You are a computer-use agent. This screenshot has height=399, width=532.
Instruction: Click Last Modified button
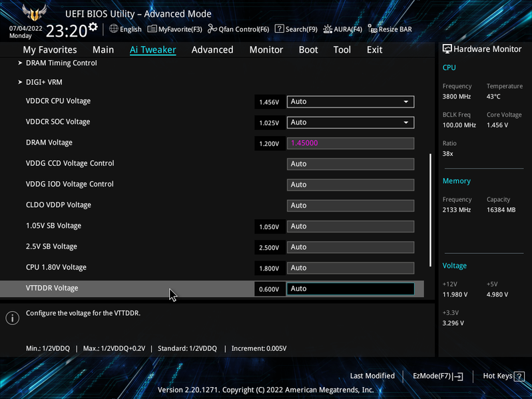tap(372, 376)
